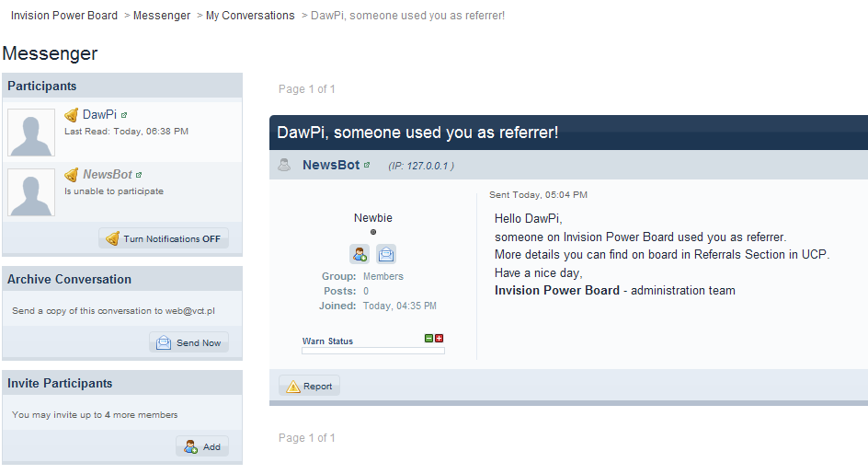Screen dimensions: 868x474
Task: Open NewsBot author link in post header
Action: pos(331,165)
